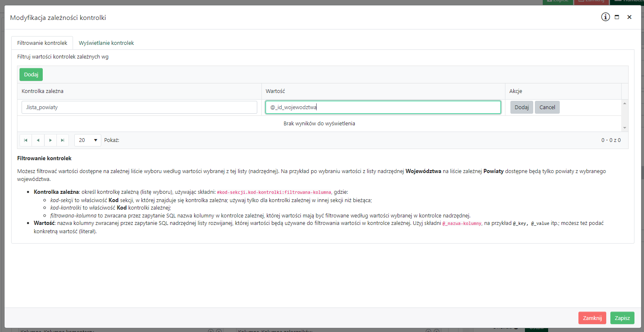
Task: Click the grid scrollbar up arrow
Action: pyautogui.click(x=624, y=103)
